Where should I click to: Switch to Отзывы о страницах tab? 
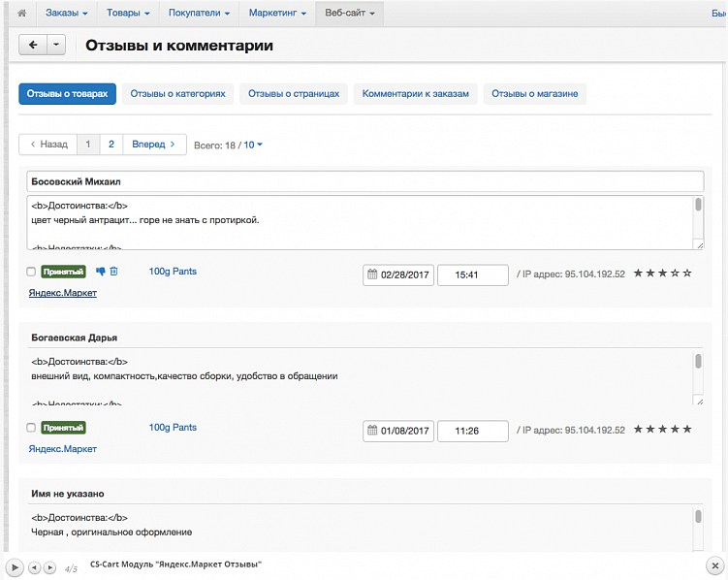pyautogui.click(x=294, y=94)
